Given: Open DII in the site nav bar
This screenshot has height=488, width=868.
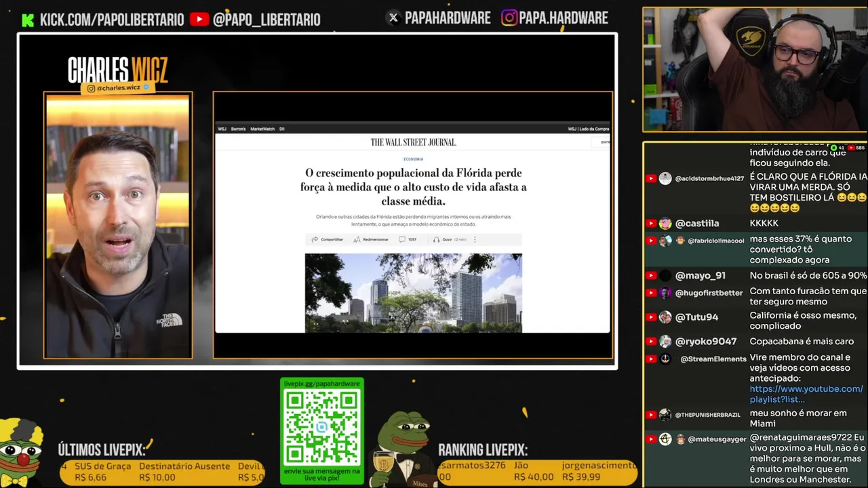Looking at the screenshot, I should click(x=282, y=129).
